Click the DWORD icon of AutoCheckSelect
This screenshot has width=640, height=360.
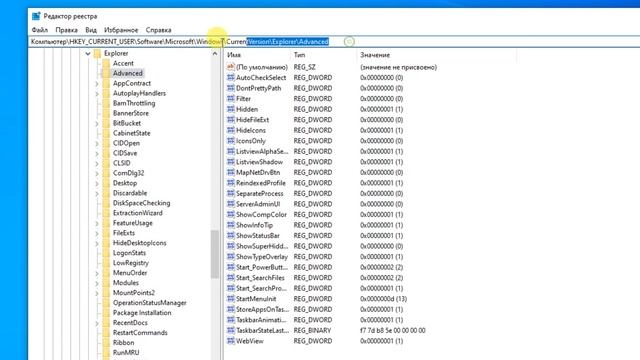point(231,78)
